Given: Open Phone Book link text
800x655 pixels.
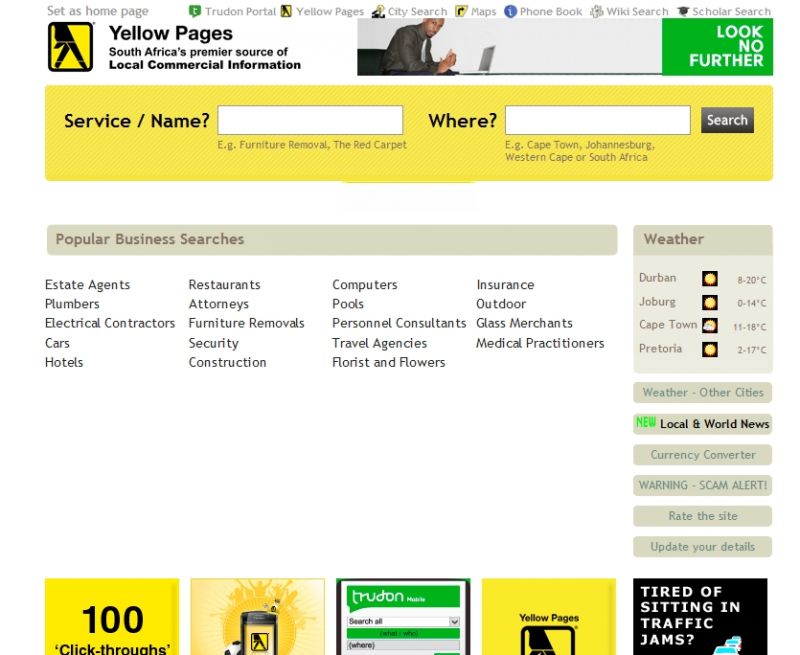Looking at the screenshot, I should click(x=551, y=11).
